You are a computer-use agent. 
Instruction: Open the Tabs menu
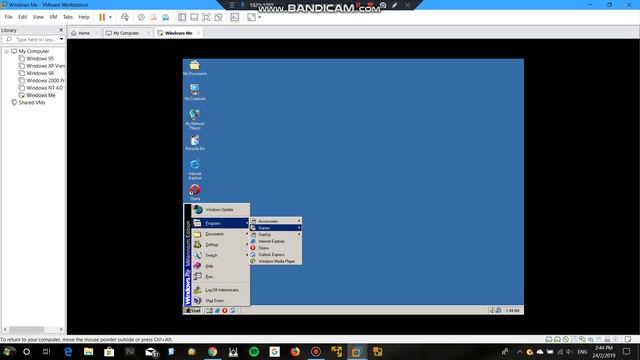[68, 17]
